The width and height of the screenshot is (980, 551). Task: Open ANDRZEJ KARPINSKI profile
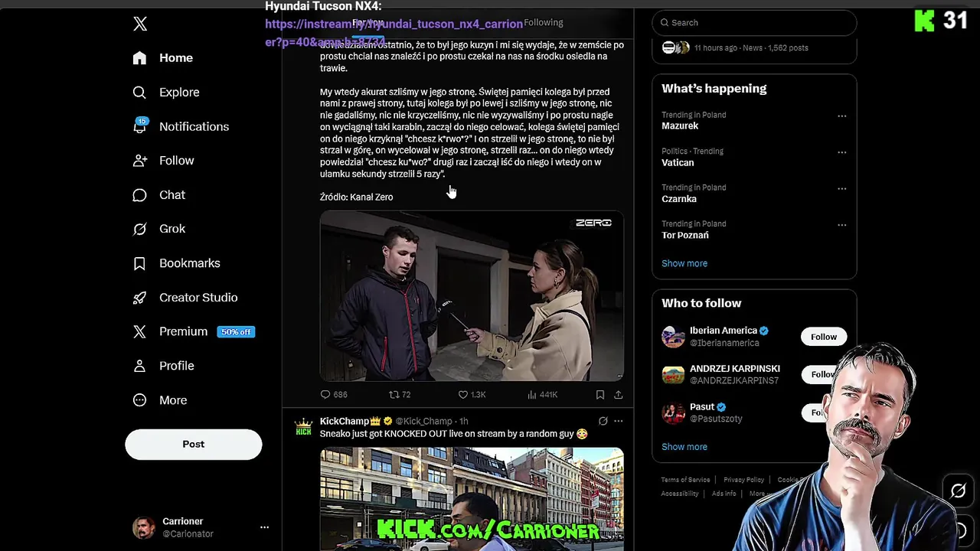coord(735,369)
